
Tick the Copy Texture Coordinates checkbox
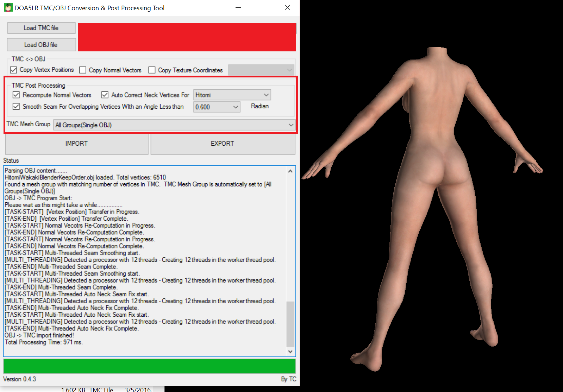pyautogui.click(x=152, y=70)
